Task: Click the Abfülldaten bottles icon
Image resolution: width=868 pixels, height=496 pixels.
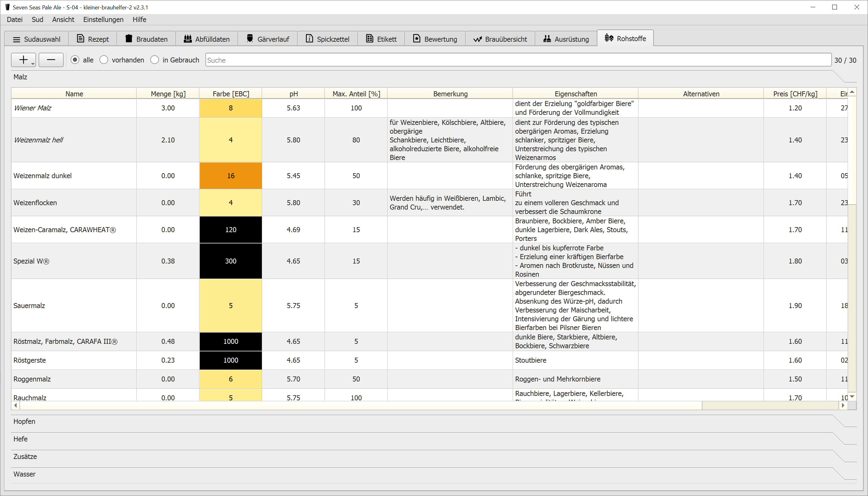Action: [188, 39]
